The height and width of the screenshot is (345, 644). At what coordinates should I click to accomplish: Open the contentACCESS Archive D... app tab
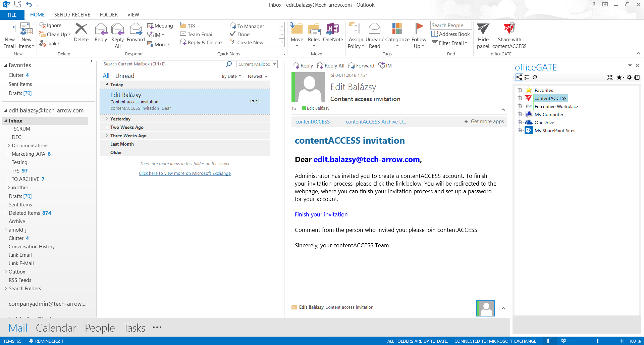[376, 122]
